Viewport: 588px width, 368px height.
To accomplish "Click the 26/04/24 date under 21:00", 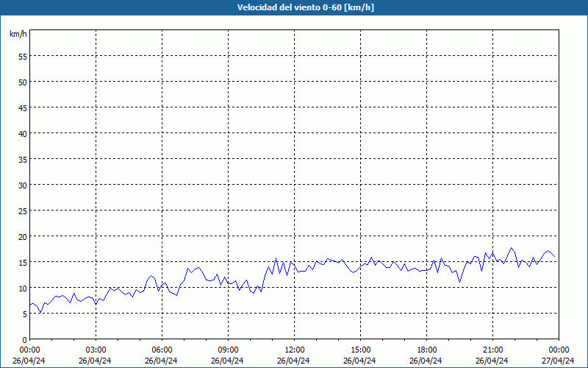I will click(x=492, y=361).
